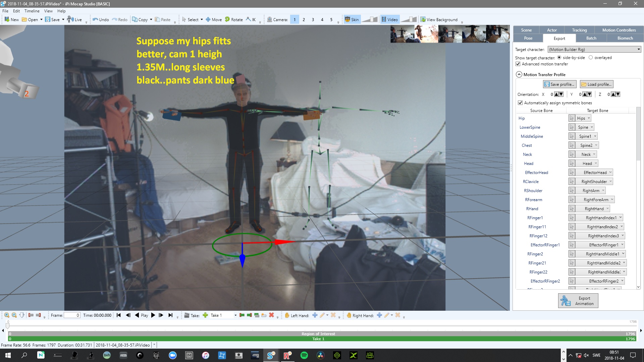Toggle the Skin display button

click(352, 19)
